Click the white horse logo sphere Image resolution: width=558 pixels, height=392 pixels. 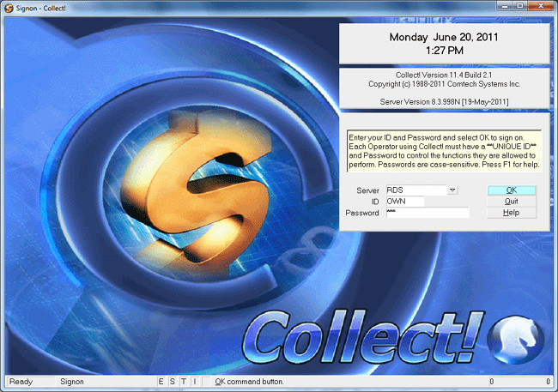tap(517, 338)
